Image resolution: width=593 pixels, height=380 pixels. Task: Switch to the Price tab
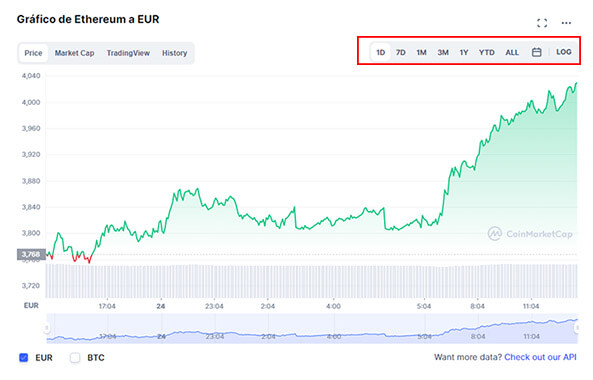coord(33,53)
